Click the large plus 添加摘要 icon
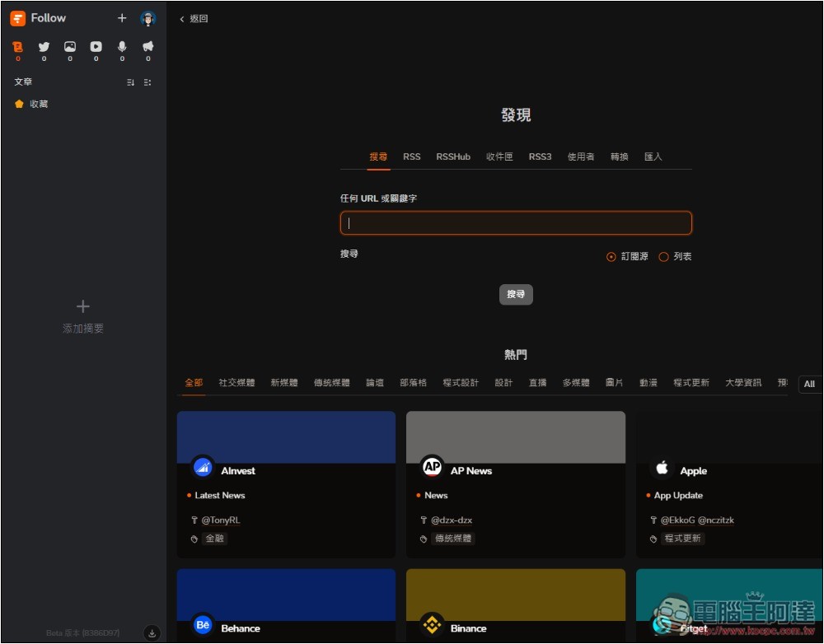 coord(83,306)
